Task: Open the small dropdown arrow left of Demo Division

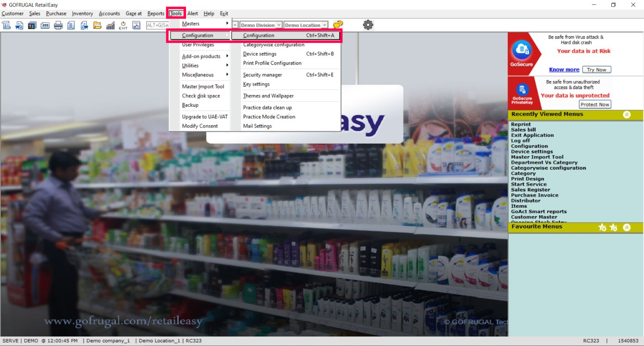Action: pos(235,25)
